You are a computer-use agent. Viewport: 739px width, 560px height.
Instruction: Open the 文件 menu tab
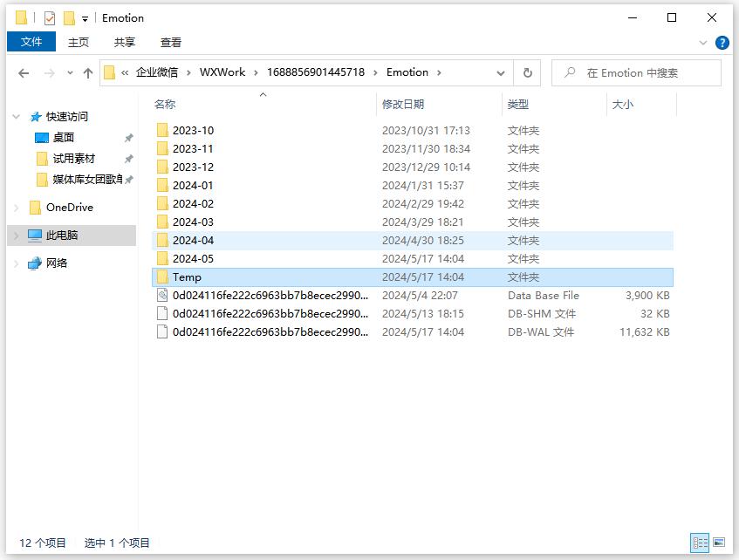(31, 42)
